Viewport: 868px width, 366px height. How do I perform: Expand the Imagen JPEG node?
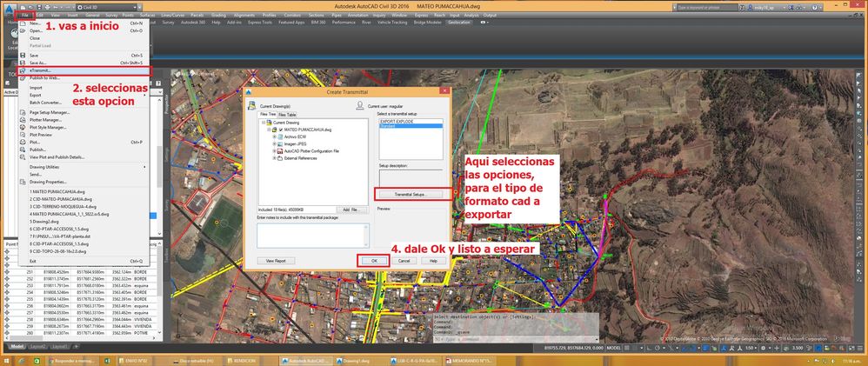274,143
